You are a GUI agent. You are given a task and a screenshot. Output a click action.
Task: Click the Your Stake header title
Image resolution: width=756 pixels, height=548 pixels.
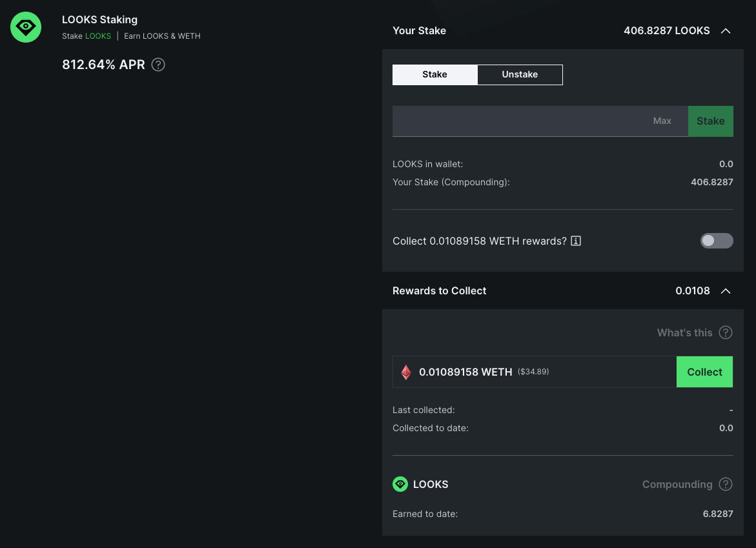coord(419,31)
